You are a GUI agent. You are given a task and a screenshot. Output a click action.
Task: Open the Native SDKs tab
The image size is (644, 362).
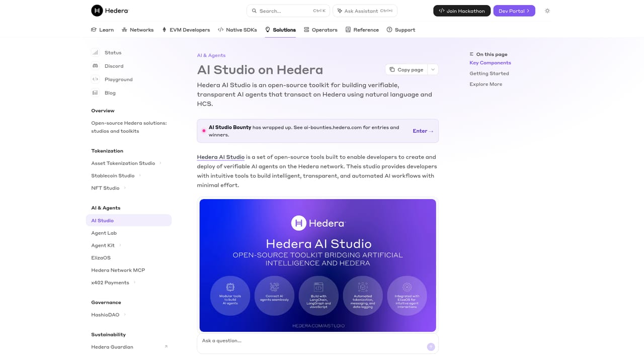(x=237, y=30)
